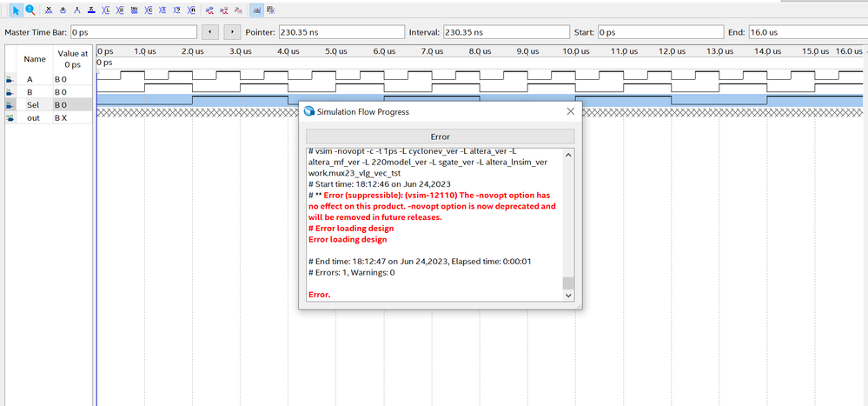The height and width of the screenshot is (406, 868).
Task: Apply Forcing High (1) waveform value
Action: (x=77, y=10)
